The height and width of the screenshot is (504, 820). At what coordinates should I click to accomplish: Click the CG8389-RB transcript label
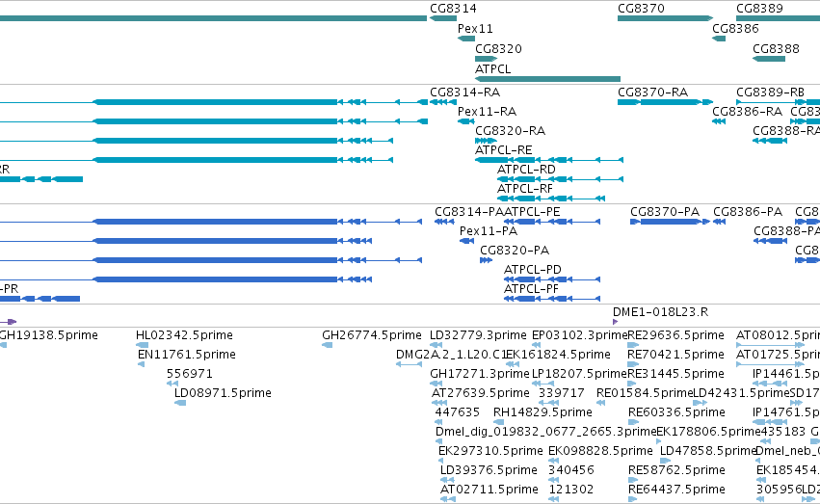coord(770,93)
